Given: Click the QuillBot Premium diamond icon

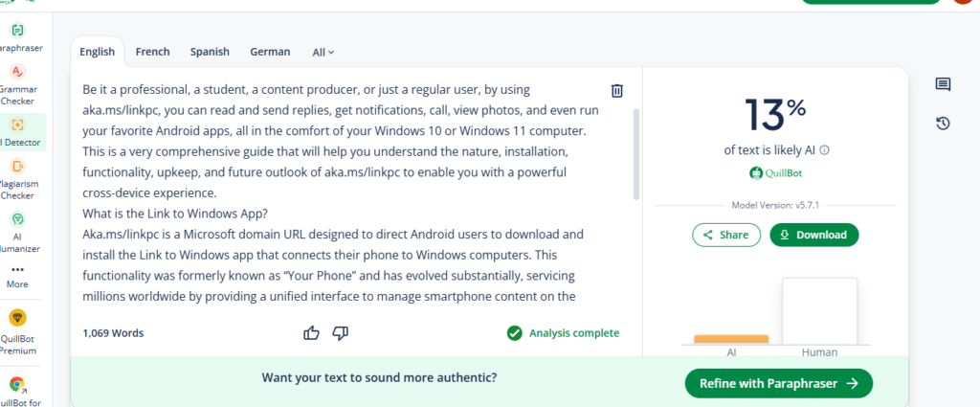Looking at the screenshot, I should tap(17, 318).
